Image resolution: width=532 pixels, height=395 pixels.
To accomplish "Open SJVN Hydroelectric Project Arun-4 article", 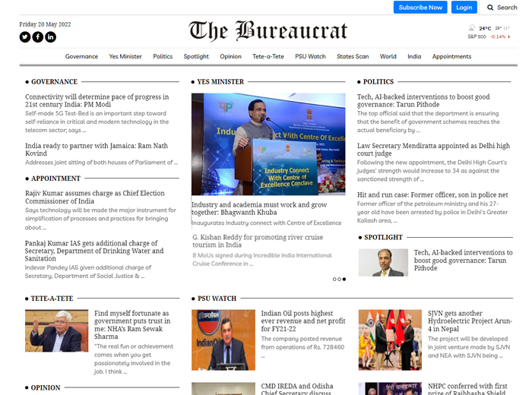I will click(470, 321).
